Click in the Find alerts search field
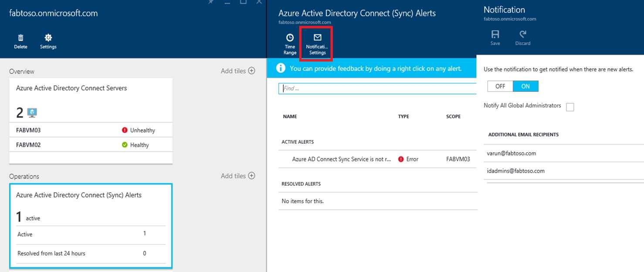 [377, 88]
